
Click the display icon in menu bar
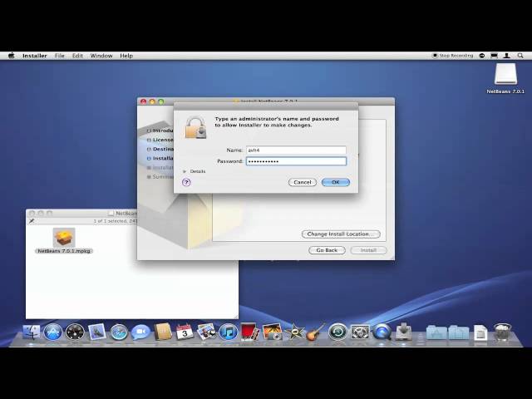point(494,56)
